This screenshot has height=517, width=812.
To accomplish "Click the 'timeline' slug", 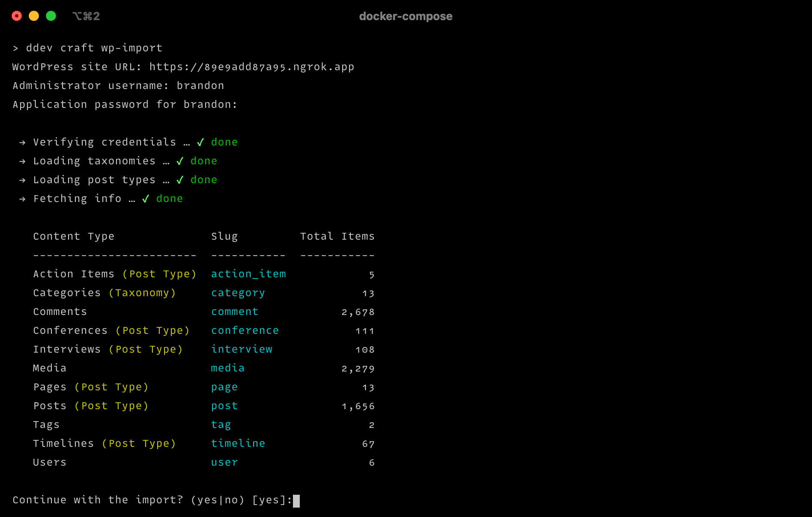I will point(238,443).
